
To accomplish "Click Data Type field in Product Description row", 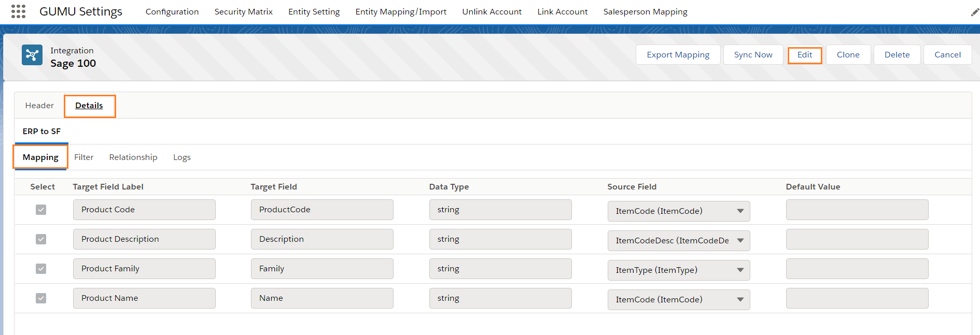I will tap(500, 239).
